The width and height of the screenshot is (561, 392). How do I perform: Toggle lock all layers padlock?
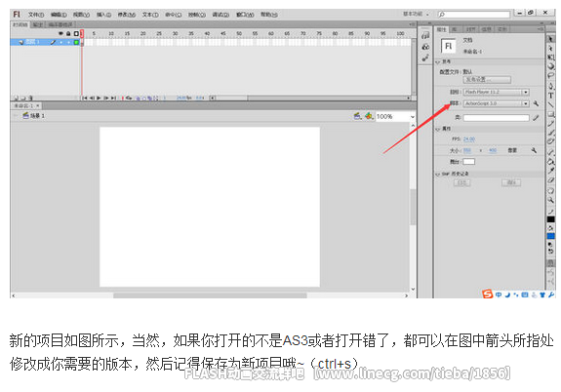68,33
